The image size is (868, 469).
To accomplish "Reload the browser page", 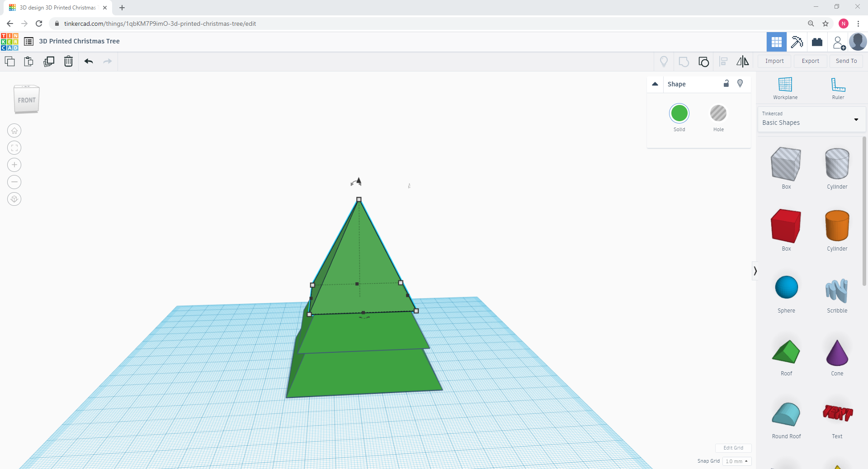I will [39, 24].
